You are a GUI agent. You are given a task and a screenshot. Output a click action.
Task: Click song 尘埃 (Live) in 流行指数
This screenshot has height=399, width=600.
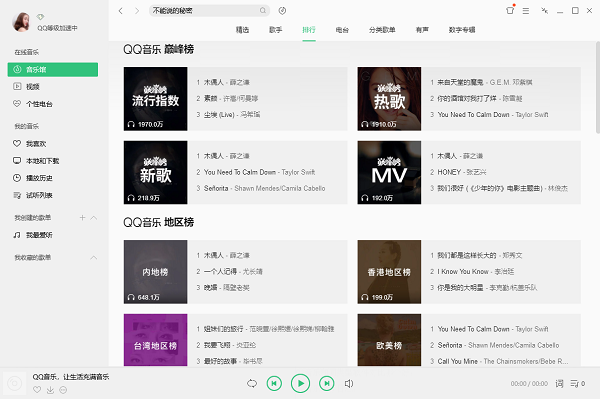[219, 115]
